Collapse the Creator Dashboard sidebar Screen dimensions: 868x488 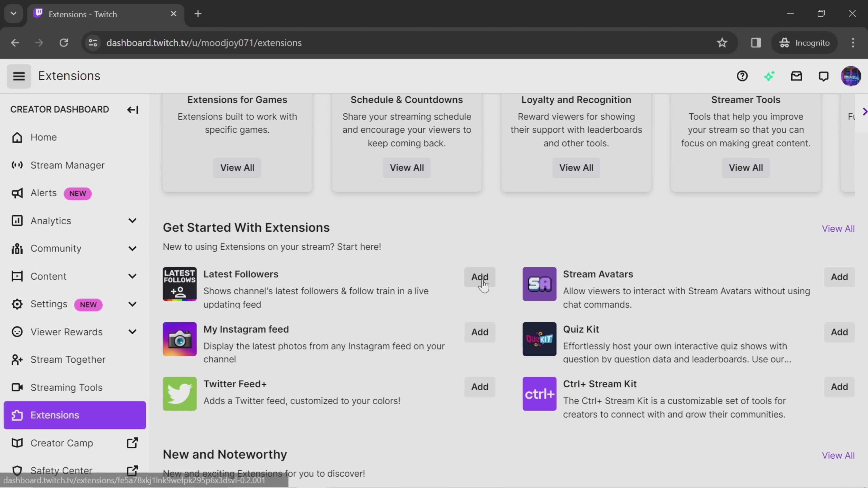(132, 110)
